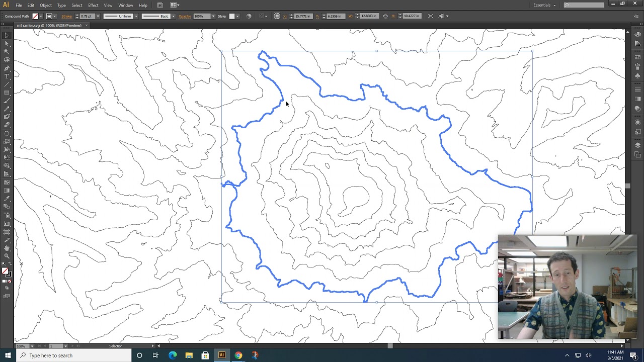Select the Hand tool

[7, 248]
